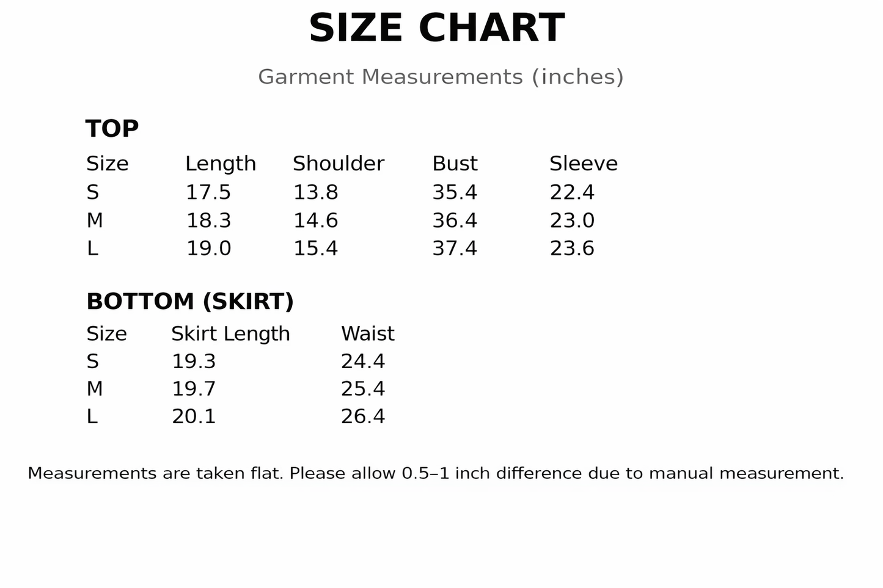Click the 37.4 bust value
The width and height of the screenshot is (883, 588).
(455, 249)
